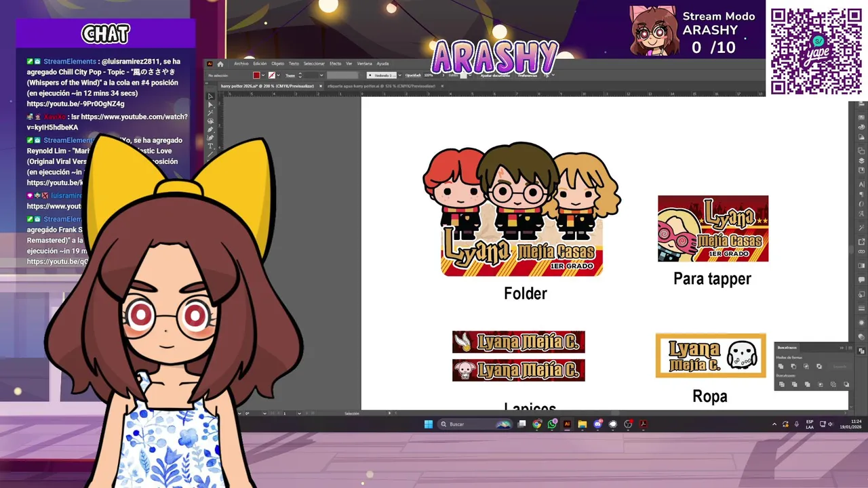Open the Efecto menu
The height and width of the screenshot is (488, 868).
[x=336, y=64]
